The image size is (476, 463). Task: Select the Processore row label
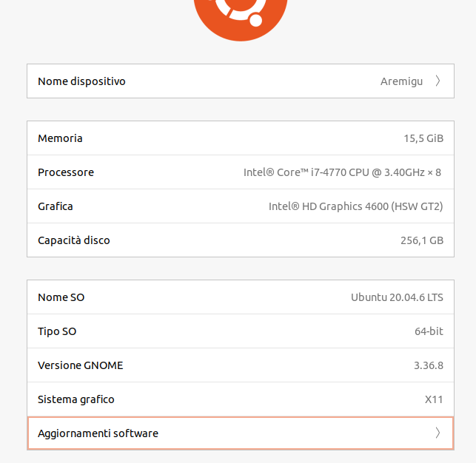click(x=66, y=172)
